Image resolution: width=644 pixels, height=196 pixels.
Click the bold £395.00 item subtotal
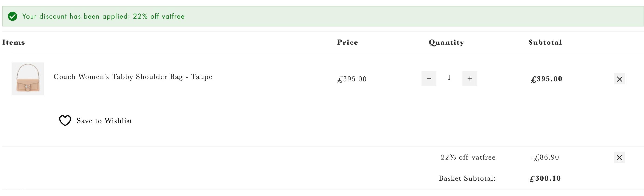coord(547,79)
